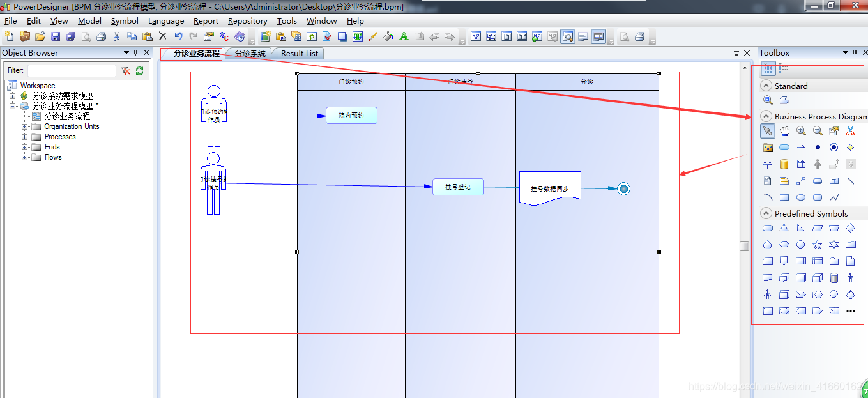Image resolution: width=868 pixels, height=398 pixels.
Task: Open the Symbol menu
Action: coord(125,20)
